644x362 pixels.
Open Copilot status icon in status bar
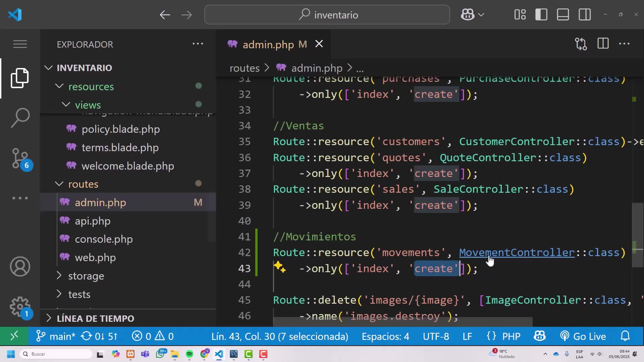click(x=540, y=336)
